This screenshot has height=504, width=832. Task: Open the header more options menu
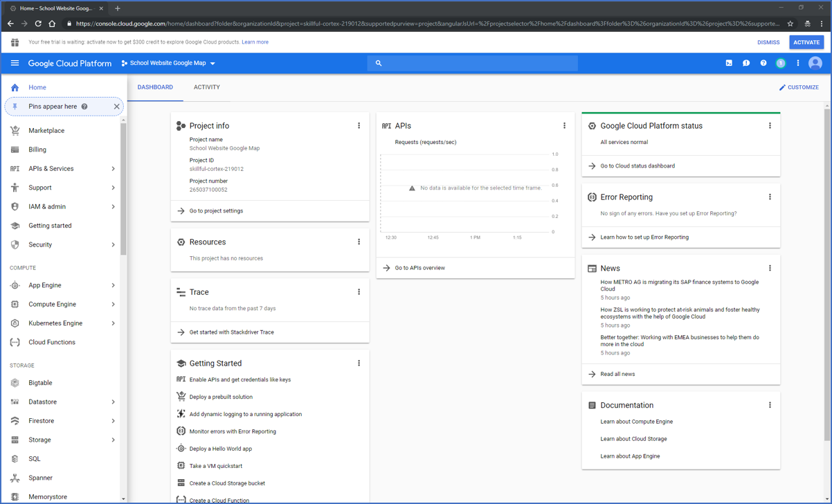pyautogui.click(x=798, y=63)
